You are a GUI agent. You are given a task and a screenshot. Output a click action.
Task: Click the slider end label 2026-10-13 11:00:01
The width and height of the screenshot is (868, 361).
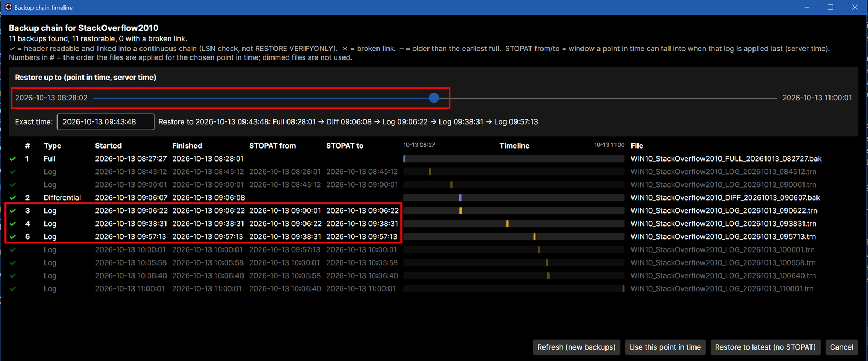(x=817, y=98)
